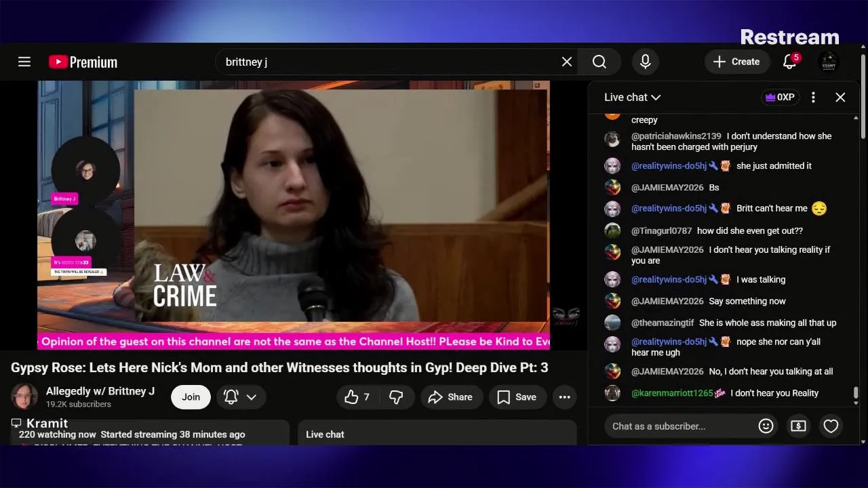Dislike the video with thumbs down

(396, 397)
